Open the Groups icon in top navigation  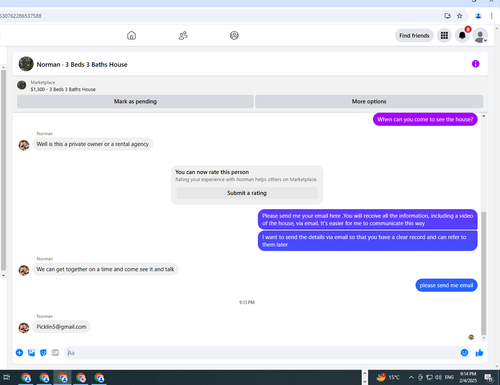pos(234,35)
